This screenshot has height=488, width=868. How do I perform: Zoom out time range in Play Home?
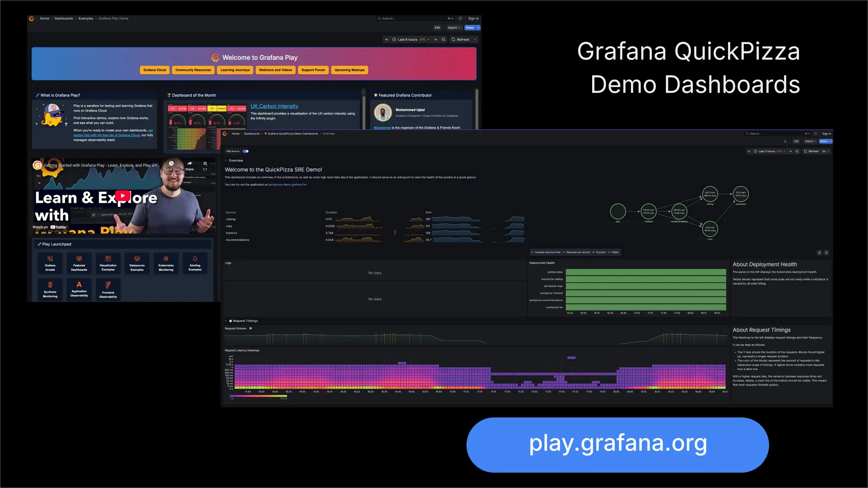point(444,39)
